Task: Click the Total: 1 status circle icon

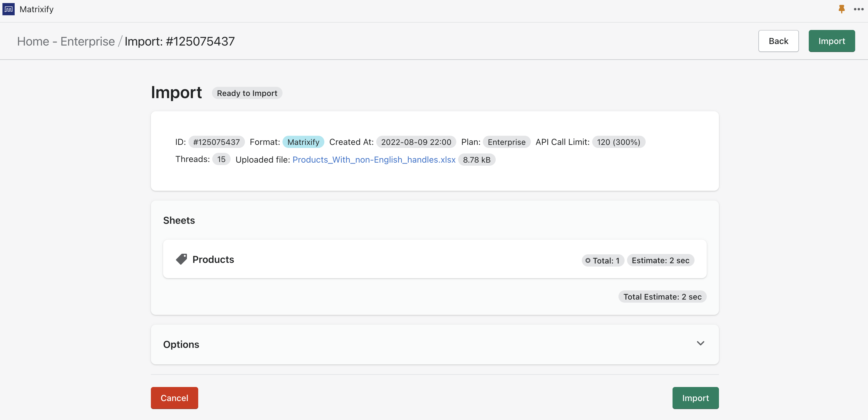Action: (588, 260)
